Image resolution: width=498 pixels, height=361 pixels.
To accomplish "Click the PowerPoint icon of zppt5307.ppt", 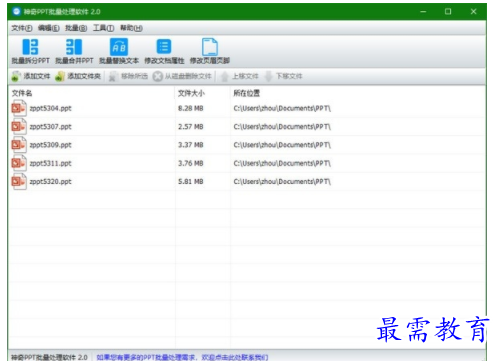I will point(19,126).
